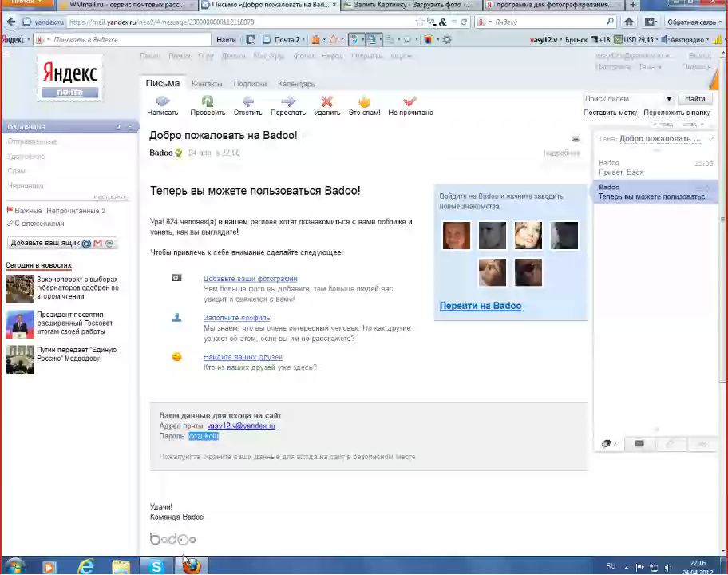This screenshot has height=575, width=728.
Task: Click the smiley icon beside Найдите ваших друзей
Action: tap(177, 357)
